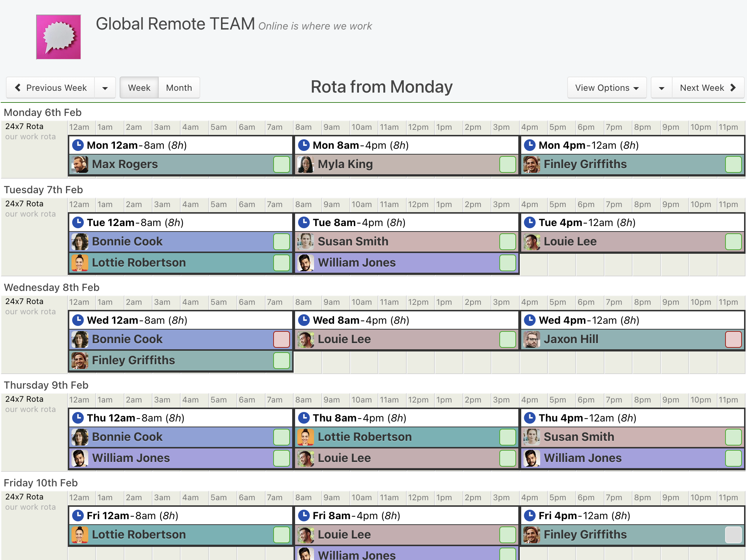The width and height of the screenshot is (747, 560).
Task: Click Myla King's profile photo
Action: coord(306,164)
